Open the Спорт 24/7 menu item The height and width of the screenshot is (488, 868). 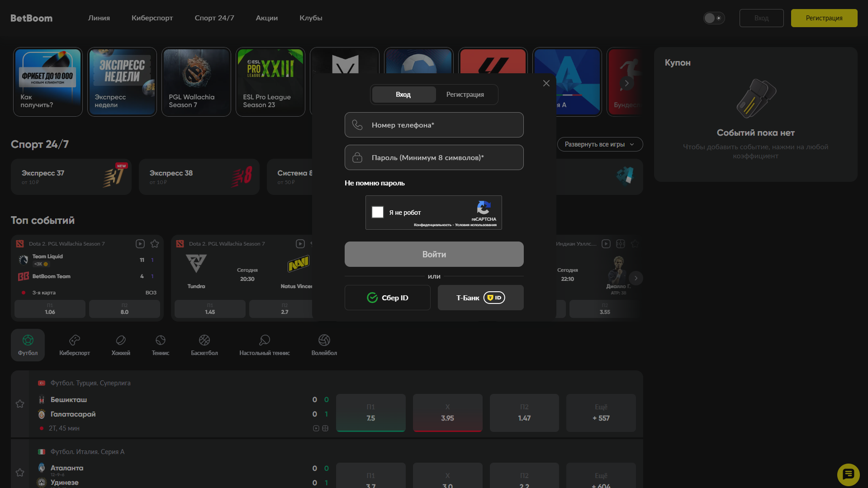pyautogui.click(x=214, y=18)
